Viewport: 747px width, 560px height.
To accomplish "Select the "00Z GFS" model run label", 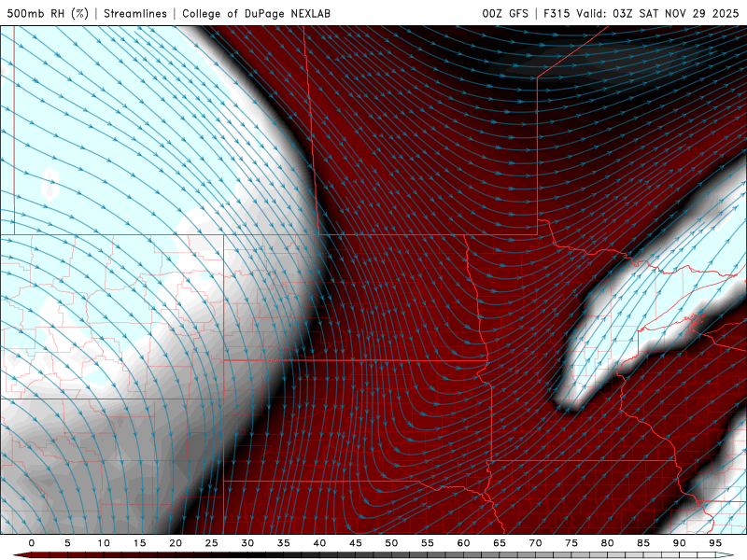I will tap(505, 13).
